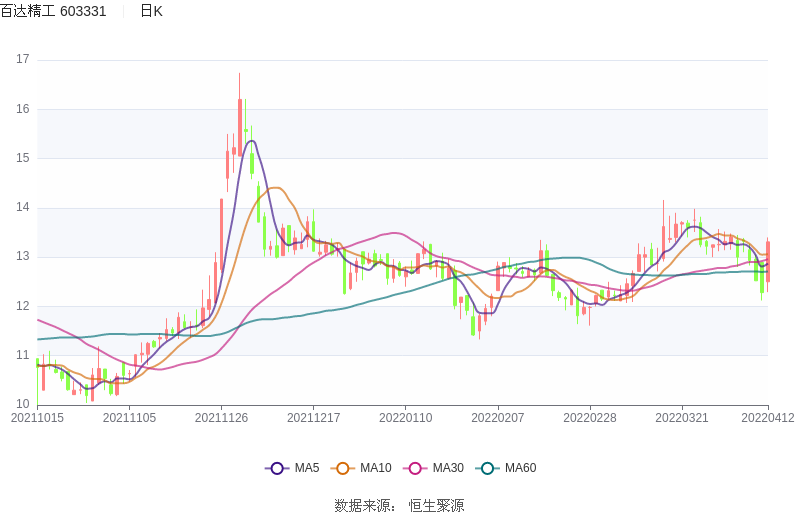This screenshot has width=800, height=517.
Task: Toggle the MA30 series via its text label
Action: tap(449, 468)
